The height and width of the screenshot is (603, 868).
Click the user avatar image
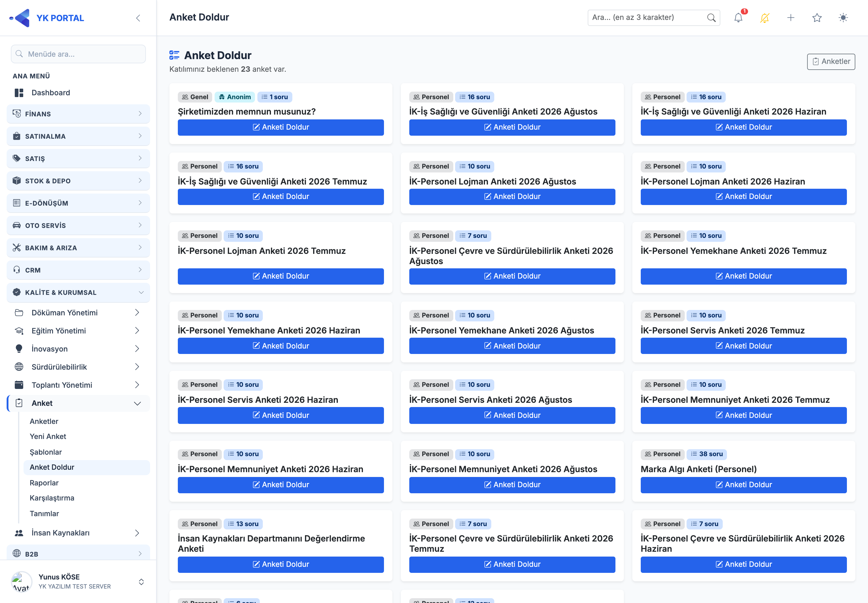pyautogui.click(x=21, y=582)
